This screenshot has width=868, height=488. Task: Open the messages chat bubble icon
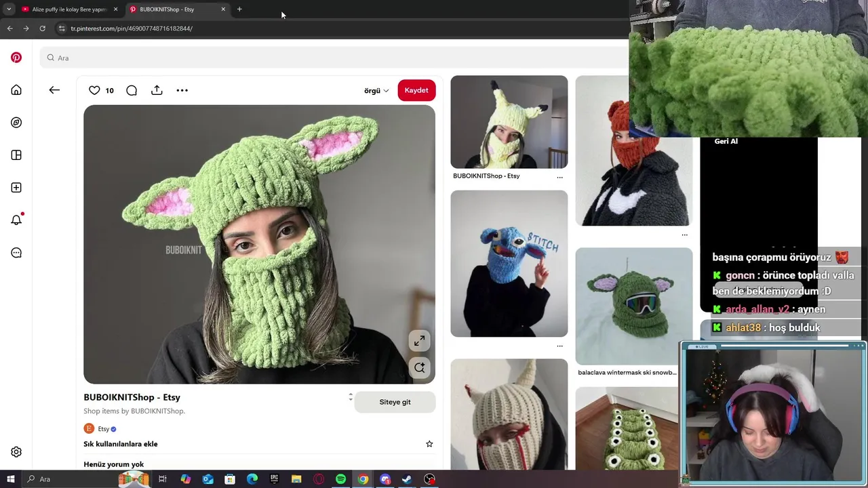16,253
